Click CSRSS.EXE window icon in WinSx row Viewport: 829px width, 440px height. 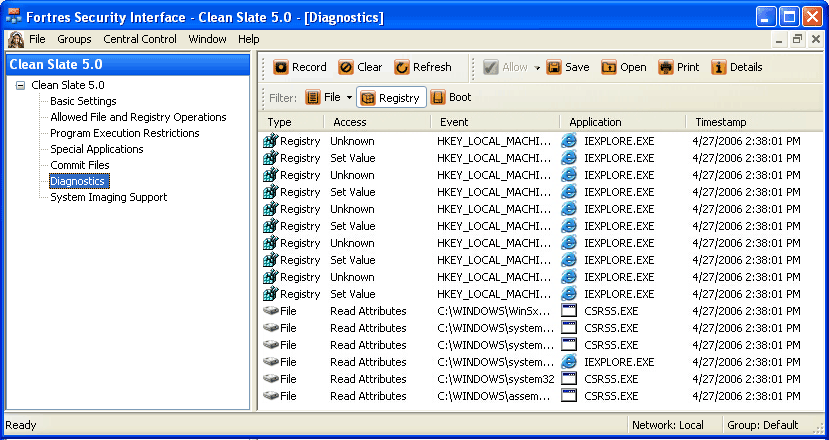point(569,311)
